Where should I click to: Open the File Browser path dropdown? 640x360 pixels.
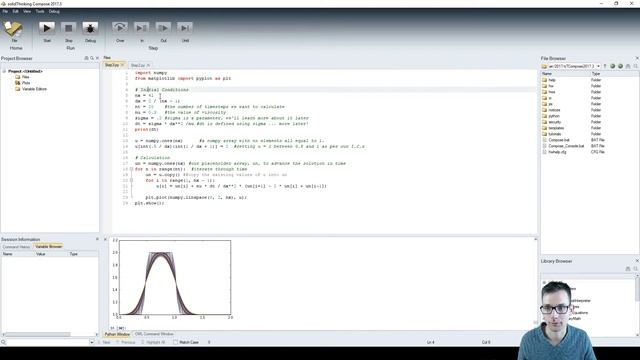click(598, 66)
